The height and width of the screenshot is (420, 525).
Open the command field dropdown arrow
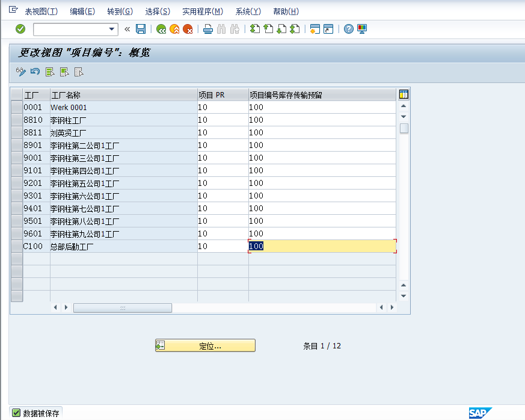[112, 29]
